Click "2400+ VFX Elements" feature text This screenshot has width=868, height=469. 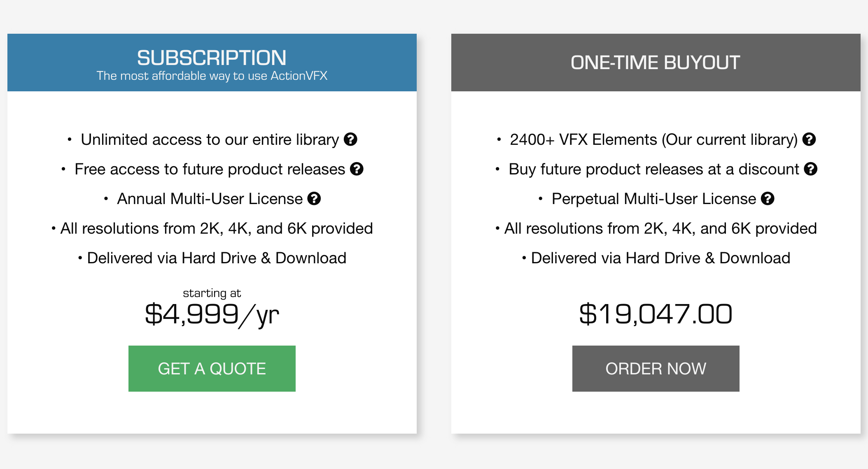click(x=653, y=140)
